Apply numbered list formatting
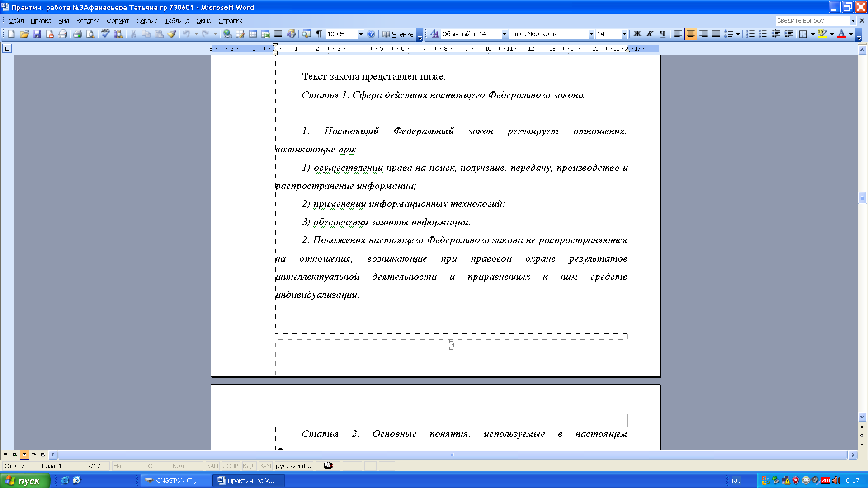The height and width of the screenshot is (488, 868). (750, 34)
